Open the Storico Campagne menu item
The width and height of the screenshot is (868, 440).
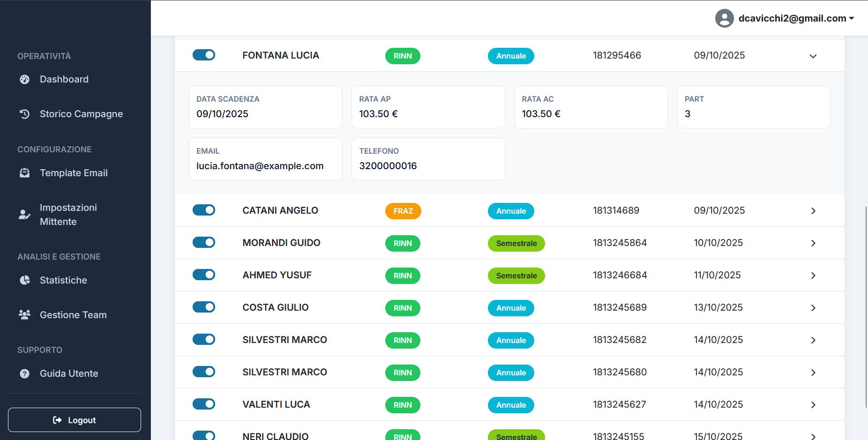coord(81,114)
